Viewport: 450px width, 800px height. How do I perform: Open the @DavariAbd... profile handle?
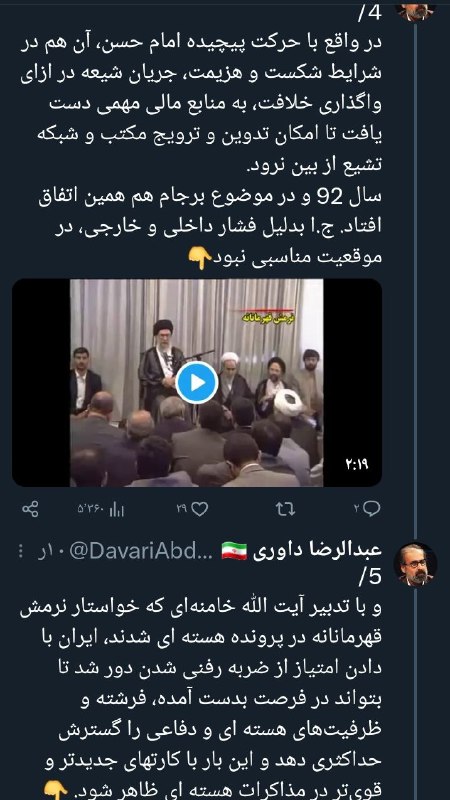point(141,552)
